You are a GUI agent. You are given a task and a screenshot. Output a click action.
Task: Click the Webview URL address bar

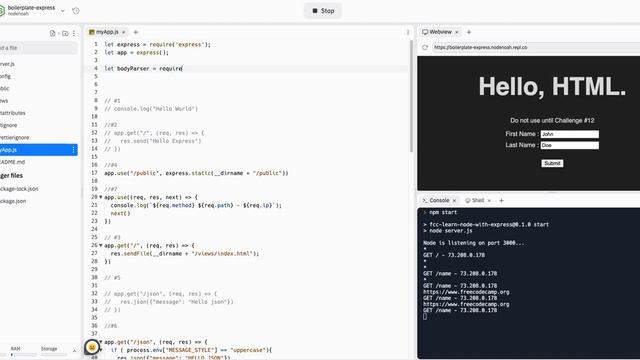[535, 47]
